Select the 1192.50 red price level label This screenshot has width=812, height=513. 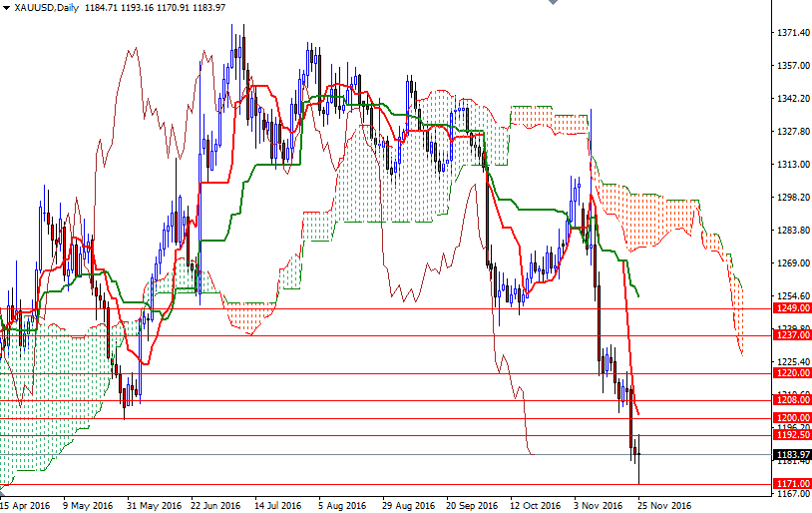click(792, 435)
